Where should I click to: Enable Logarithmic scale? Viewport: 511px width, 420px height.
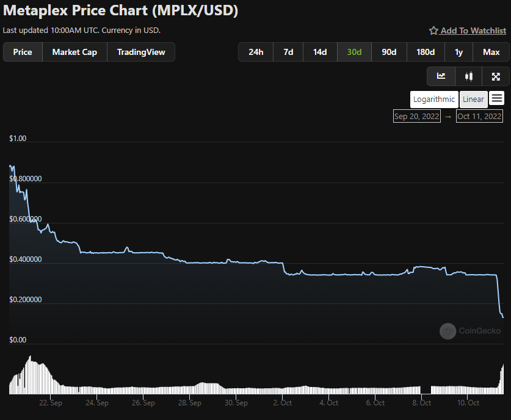click(433, 99)
